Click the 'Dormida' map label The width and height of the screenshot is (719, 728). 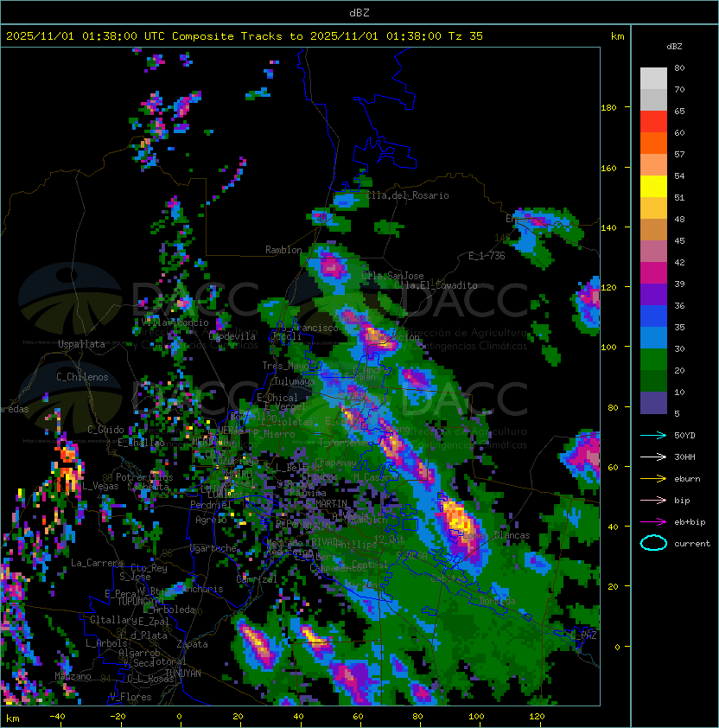pyautogui.click(x=498, y=601)
